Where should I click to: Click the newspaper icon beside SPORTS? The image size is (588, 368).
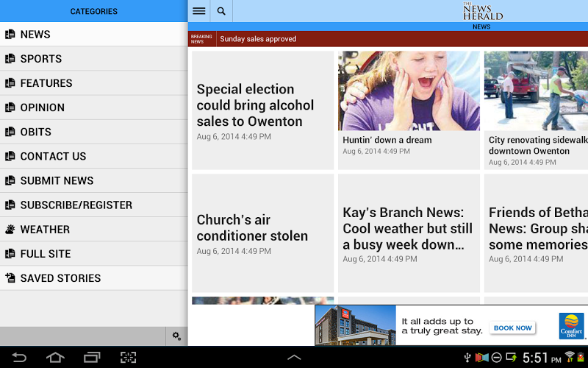tap(10, 59)
